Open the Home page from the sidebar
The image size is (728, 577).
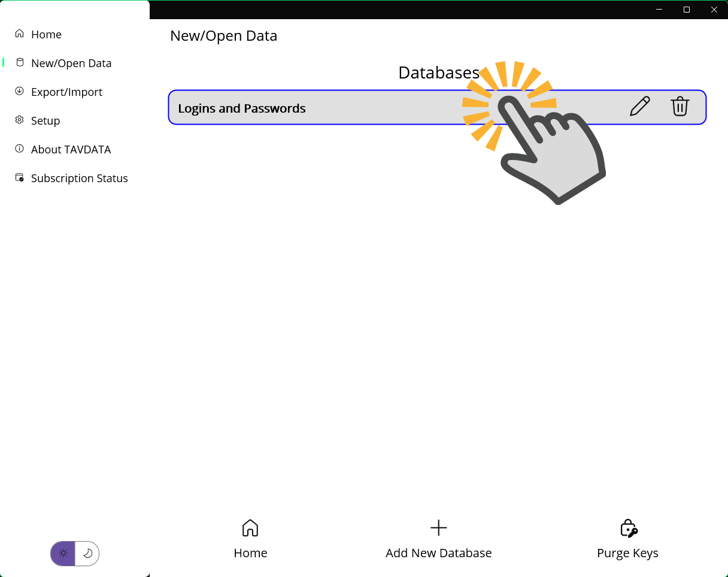click(75, 34)
